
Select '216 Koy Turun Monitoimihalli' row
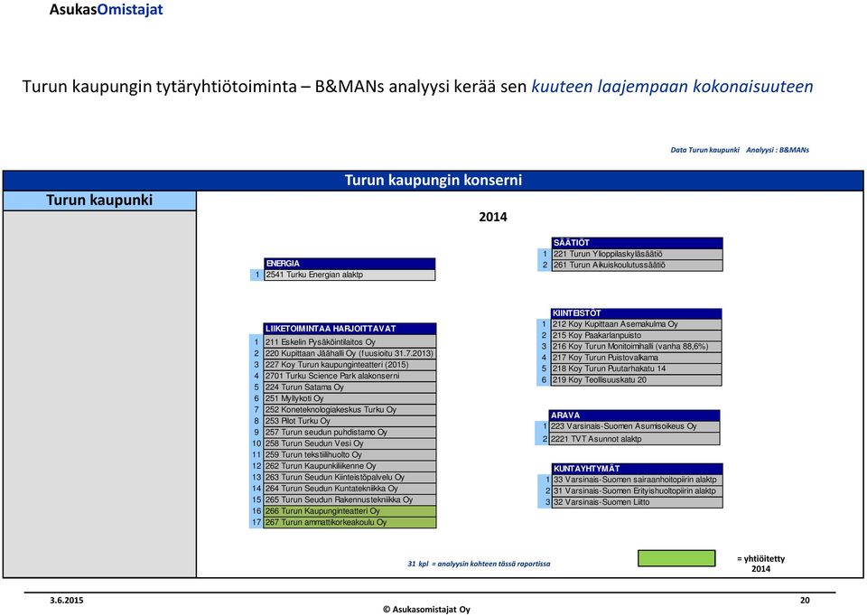[636, 347]
